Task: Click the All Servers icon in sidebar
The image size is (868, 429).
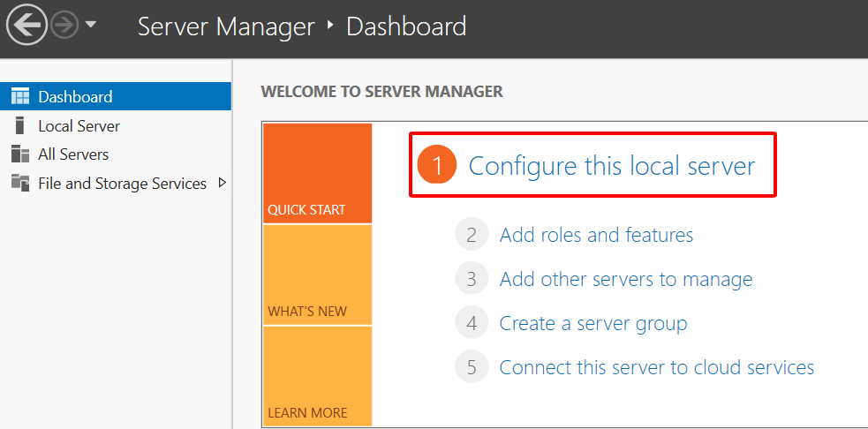Action: pyautogui.click(x=19, y=154)
